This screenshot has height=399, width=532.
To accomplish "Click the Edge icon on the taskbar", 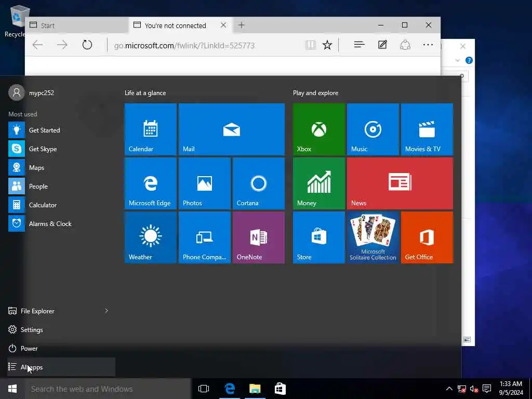I will [x=230, y=389].
